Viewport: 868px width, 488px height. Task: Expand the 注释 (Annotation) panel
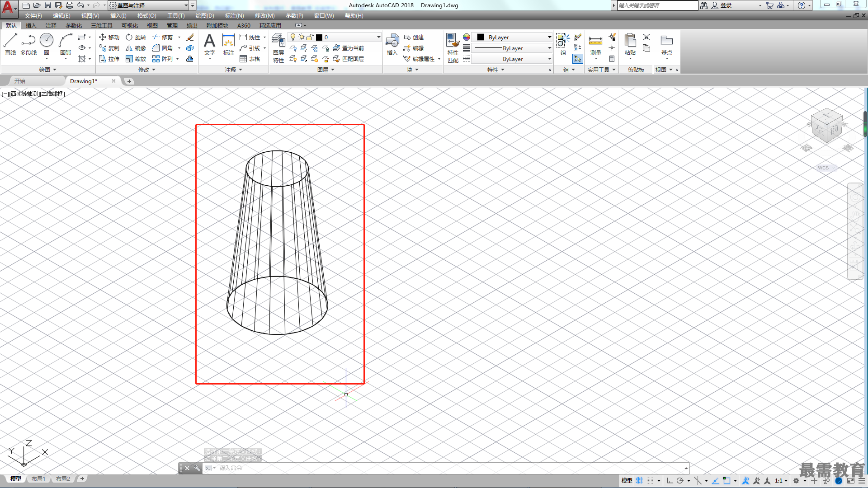(234, 70)
